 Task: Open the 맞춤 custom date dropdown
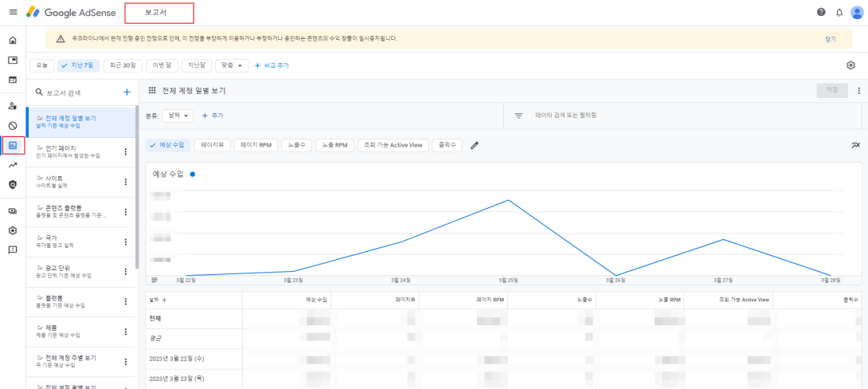(x=232, y=65)
